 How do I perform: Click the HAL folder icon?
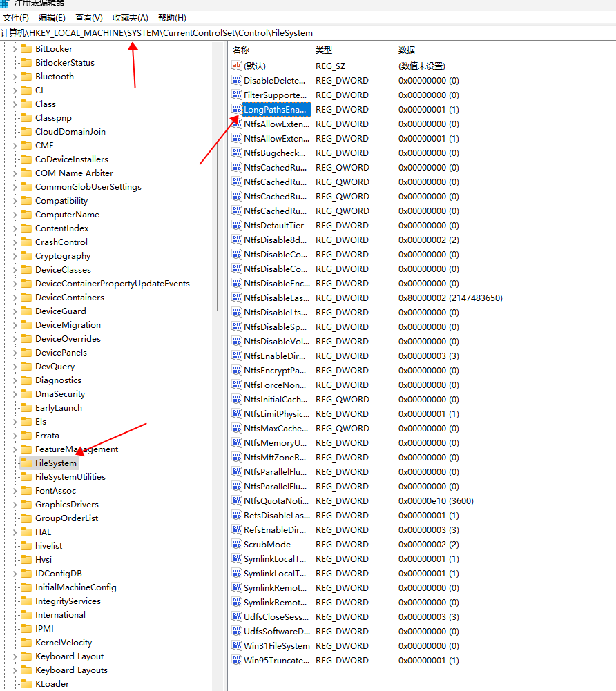[26, 532]
